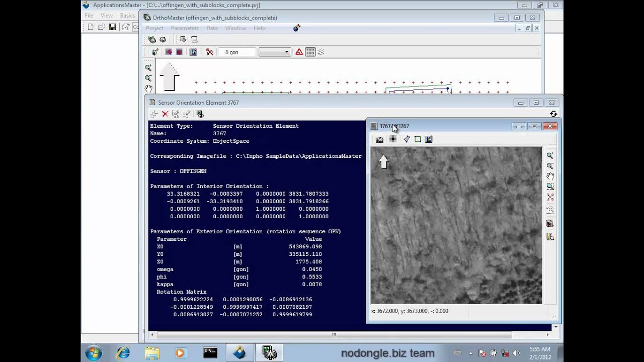Image resolution: width=644 pixels, height=362 pixels.
Task: Click the monitor view icon in Sensor Orientation toolbar
Action: point(200,114)
